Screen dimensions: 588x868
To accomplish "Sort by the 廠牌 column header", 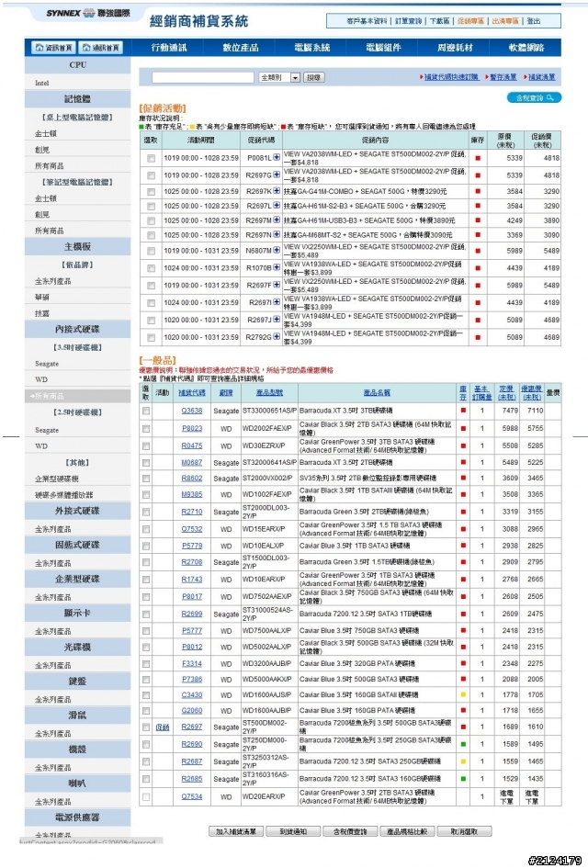I will (x=226, y=392).
